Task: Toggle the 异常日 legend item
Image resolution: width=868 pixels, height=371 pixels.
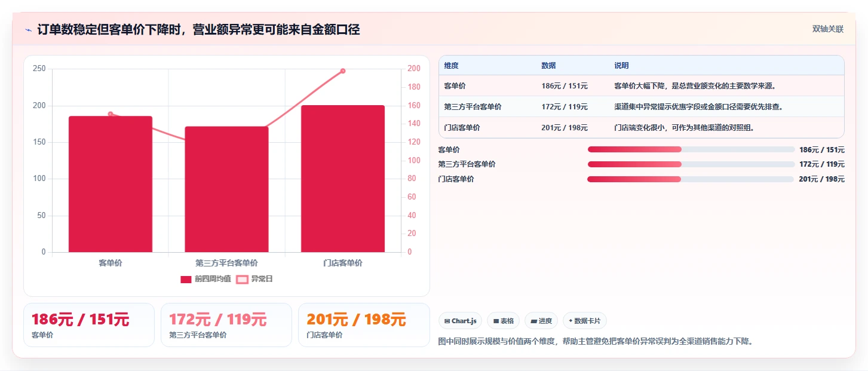Action: [254, 279]
